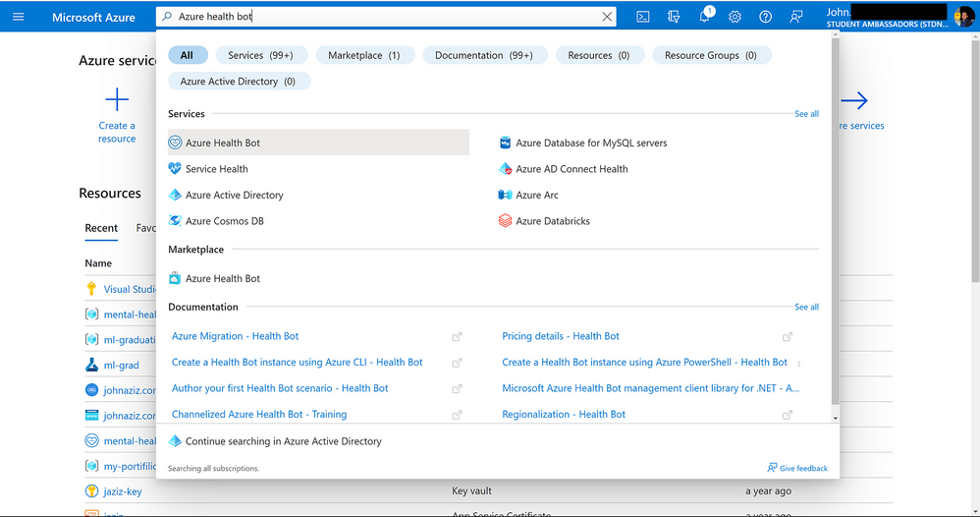Open Azure AD Connect Health service
Screen dimensions: 980x517
point(572,169)
